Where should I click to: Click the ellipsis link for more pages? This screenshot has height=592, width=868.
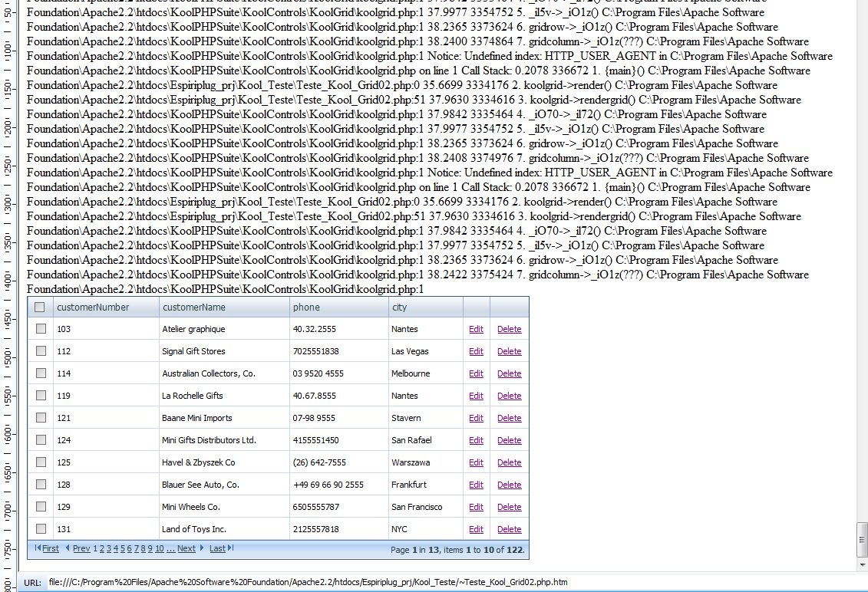(170, 548)
